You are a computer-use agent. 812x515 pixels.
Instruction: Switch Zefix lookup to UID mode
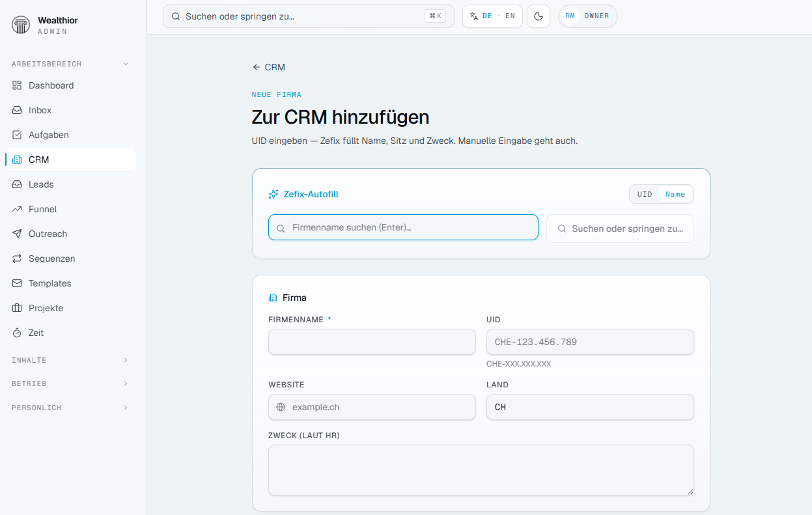645,194
